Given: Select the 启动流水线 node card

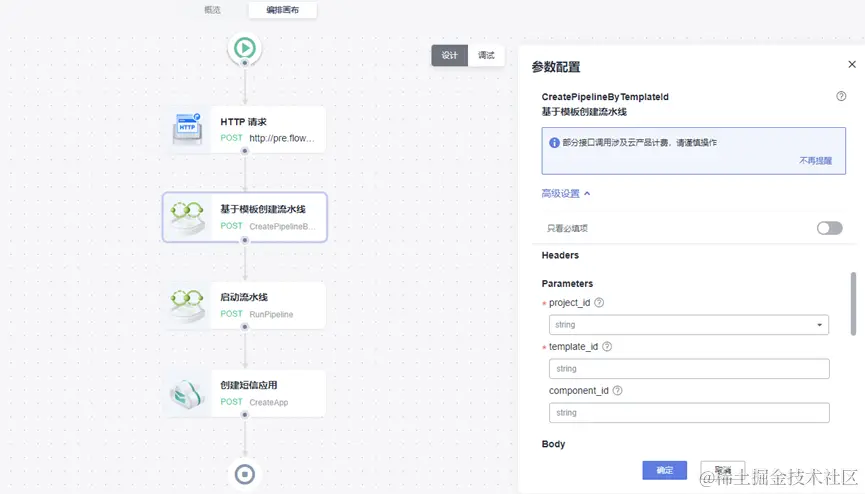Looking at the screenshot, I should [244, 305].
